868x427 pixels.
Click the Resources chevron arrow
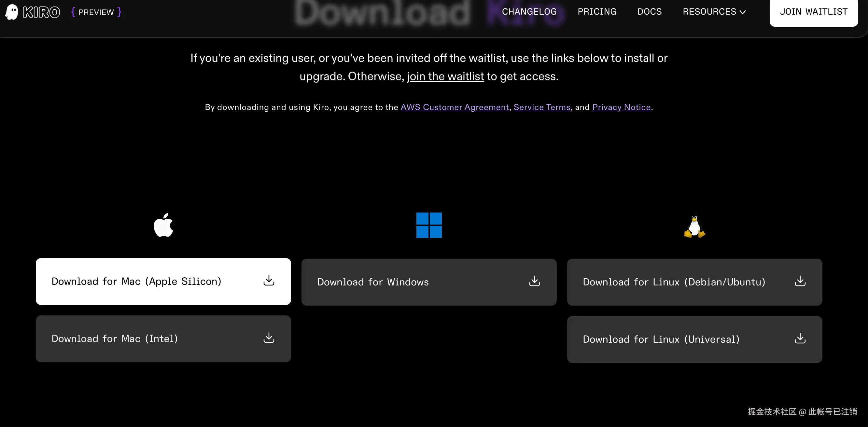point(743,12)
